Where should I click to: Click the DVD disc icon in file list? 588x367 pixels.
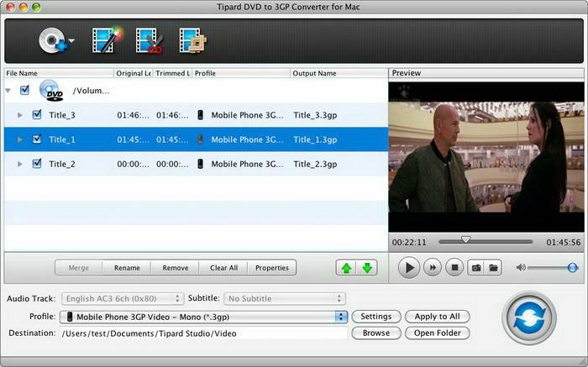point(51,91)
